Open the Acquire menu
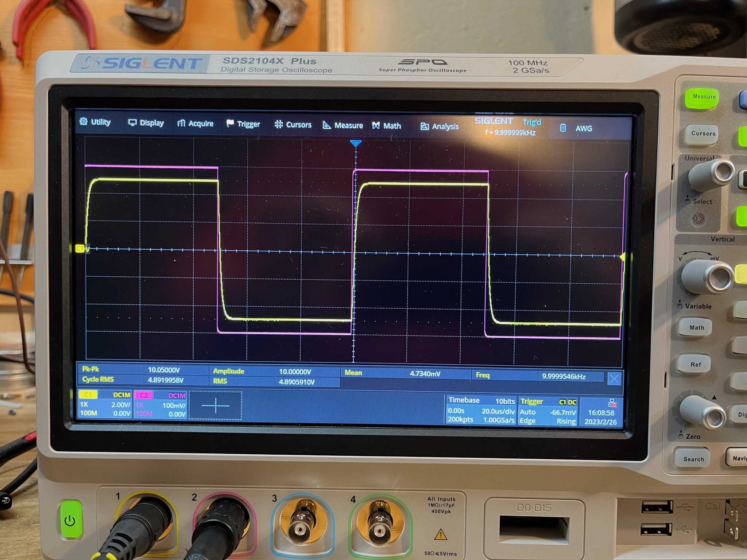Image resolution: width=747 pixels, height=560 pixels. pyautogui.click(x=195, y=124)
